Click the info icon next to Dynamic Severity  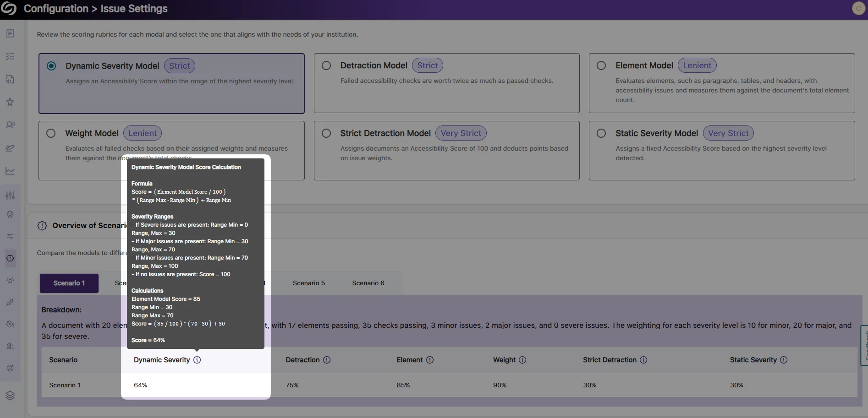pos(197,360)
